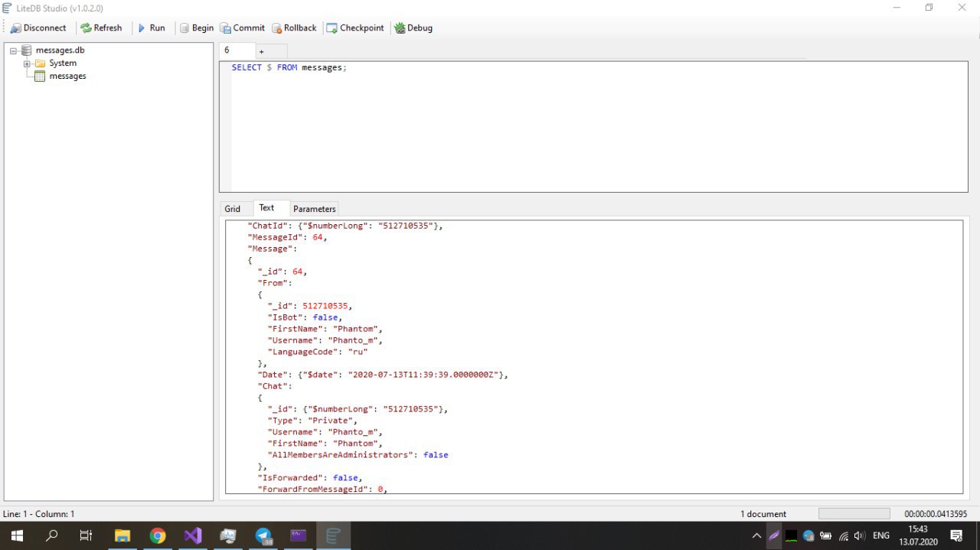
Task: Click the "Date" value line in results
Action: point(383,375)
